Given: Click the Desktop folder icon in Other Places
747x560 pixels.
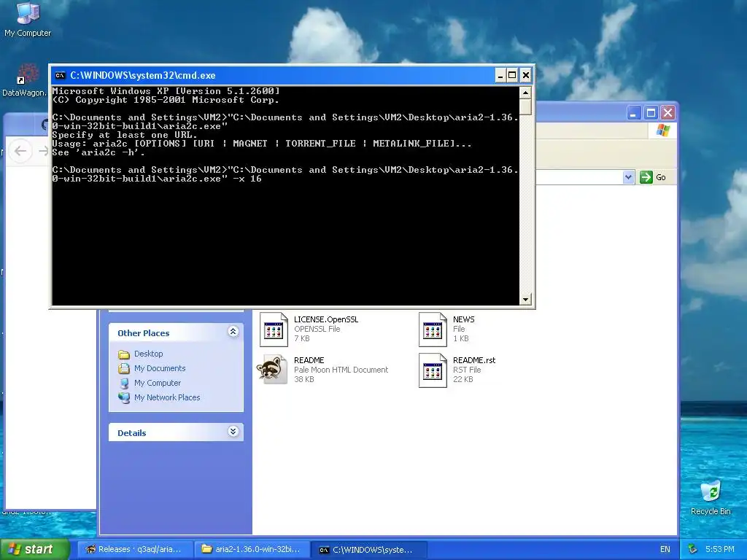Looking at the screenshot, I should tap(124, 354).
